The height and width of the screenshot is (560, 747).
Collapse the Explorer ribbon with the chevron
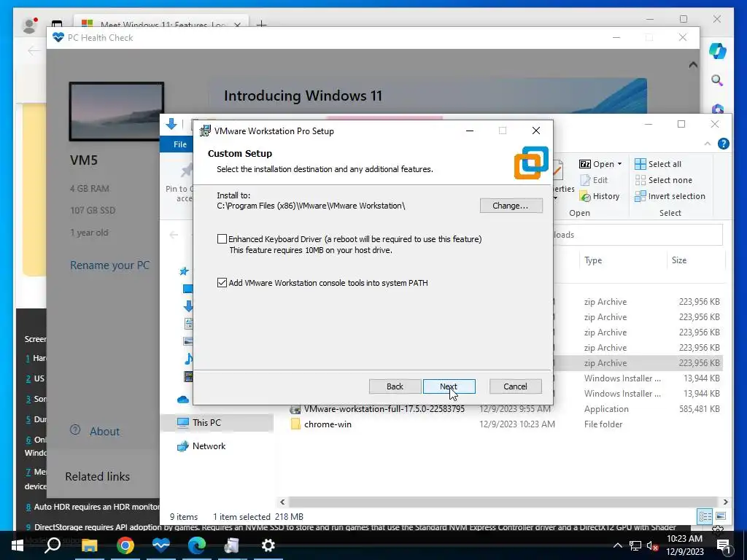708,144
